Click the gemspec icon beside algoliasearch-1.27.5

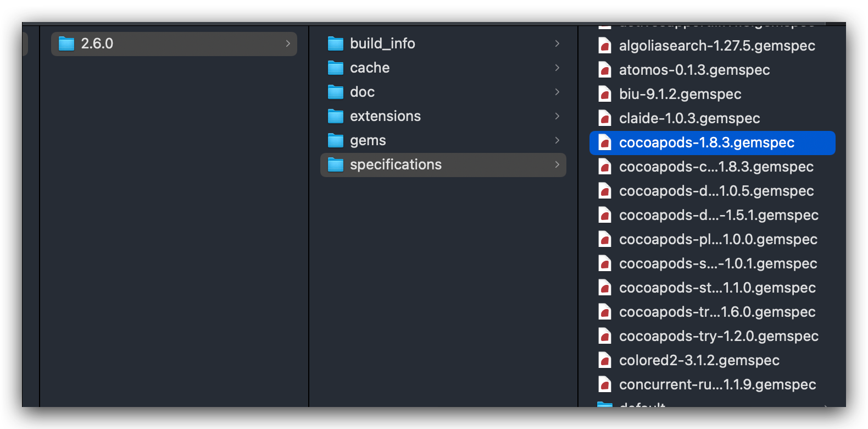point(605,46)
